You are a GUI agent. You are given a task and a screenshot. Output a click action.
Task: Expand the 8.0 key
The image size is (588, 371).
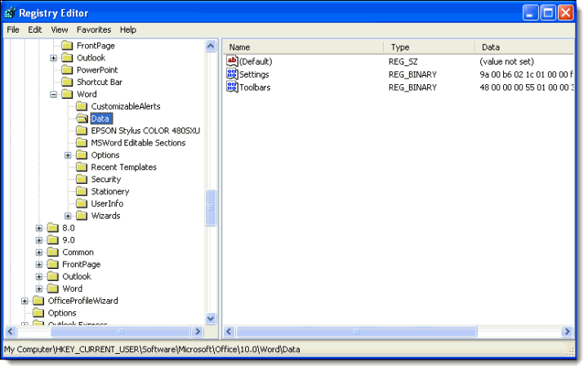39,228
